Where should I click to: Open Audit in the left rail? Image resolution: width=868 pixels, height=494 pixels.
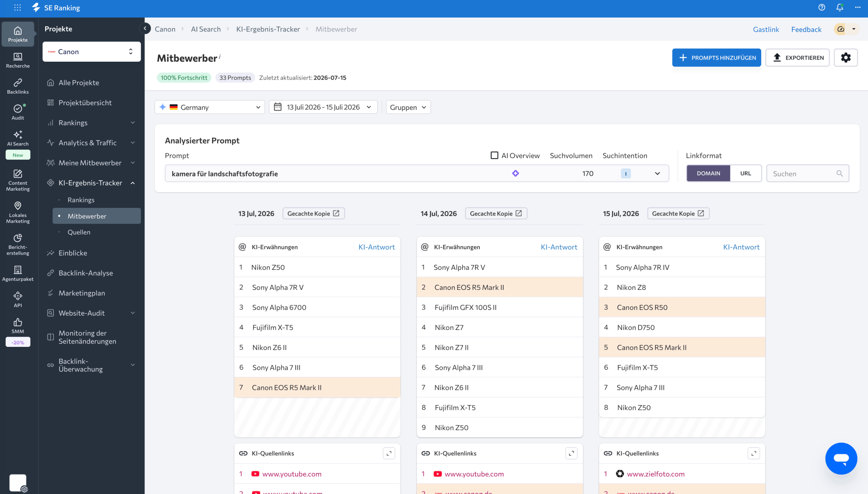[18, 112]
